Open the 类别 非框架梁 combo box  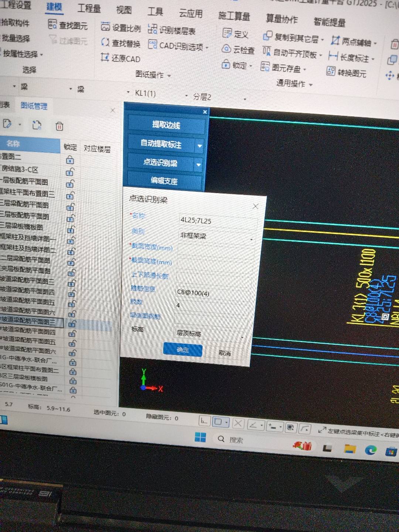(216, 236)
